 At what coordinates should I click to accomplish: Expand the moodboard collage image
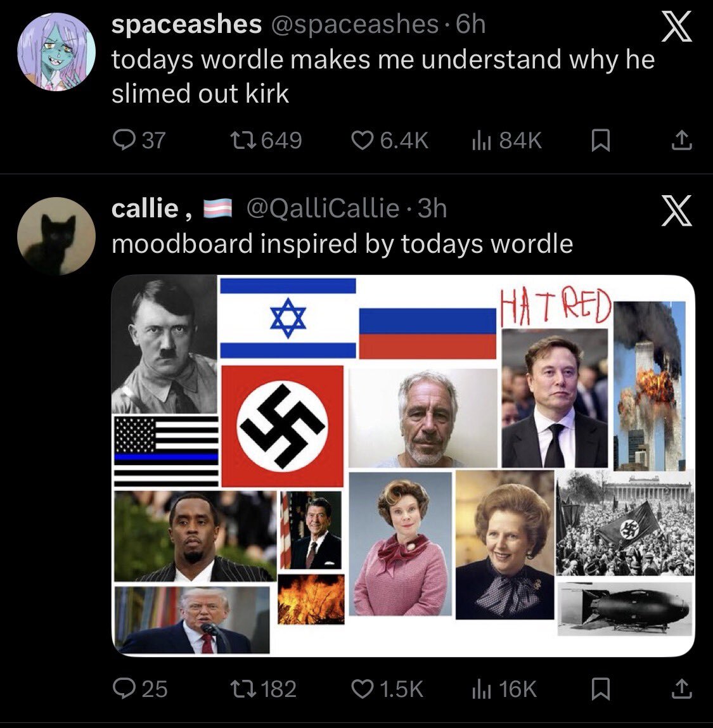(x=403, y=466)
